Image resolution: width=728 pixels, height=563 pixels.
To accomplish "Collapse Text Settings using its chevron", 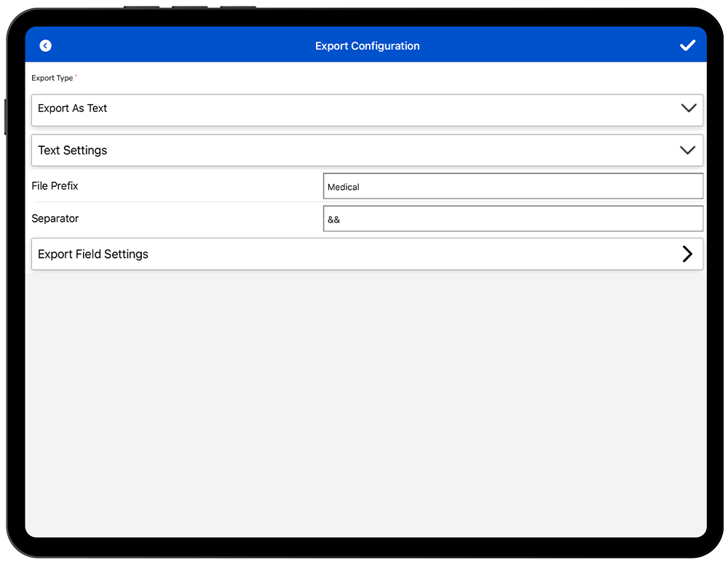I will point(687,151).
